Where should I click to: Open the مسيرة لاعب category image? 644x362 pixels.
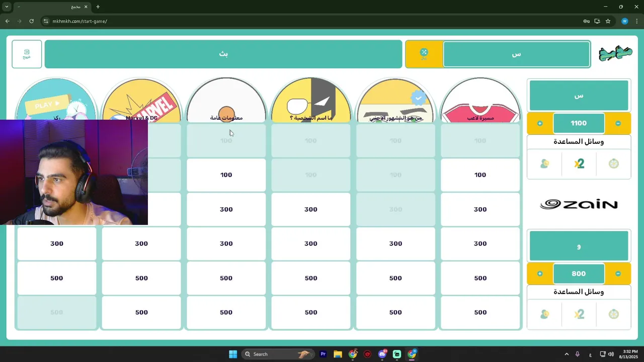tap(480, 100)
